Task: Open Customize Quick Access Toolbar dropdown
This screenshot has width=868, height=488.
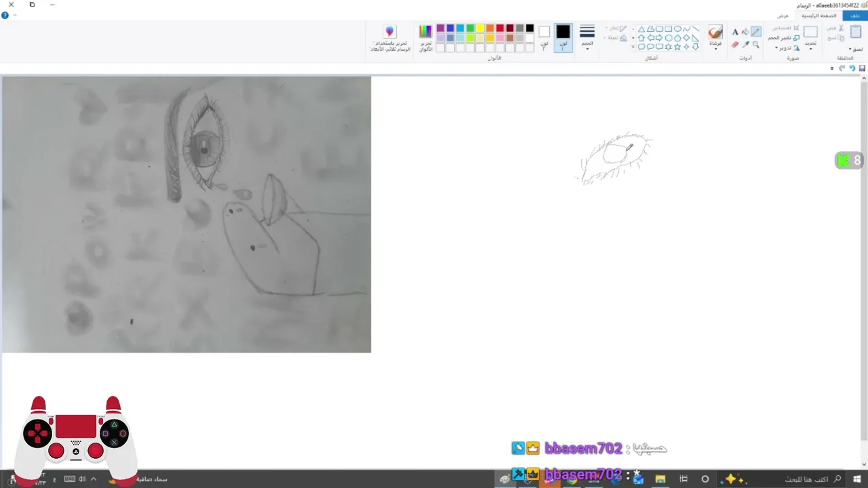Action: pyautogui.click(x=832, y=68)
